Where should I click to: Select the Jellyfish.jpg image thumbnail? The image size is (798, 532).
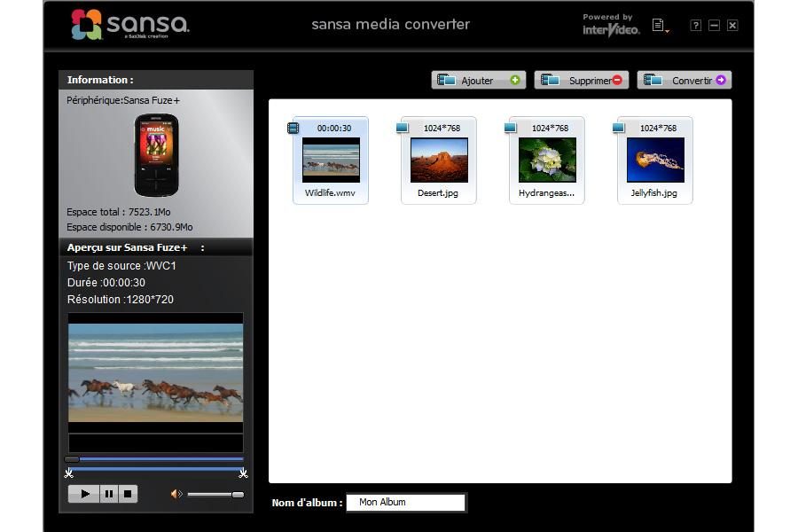(655, 160)
